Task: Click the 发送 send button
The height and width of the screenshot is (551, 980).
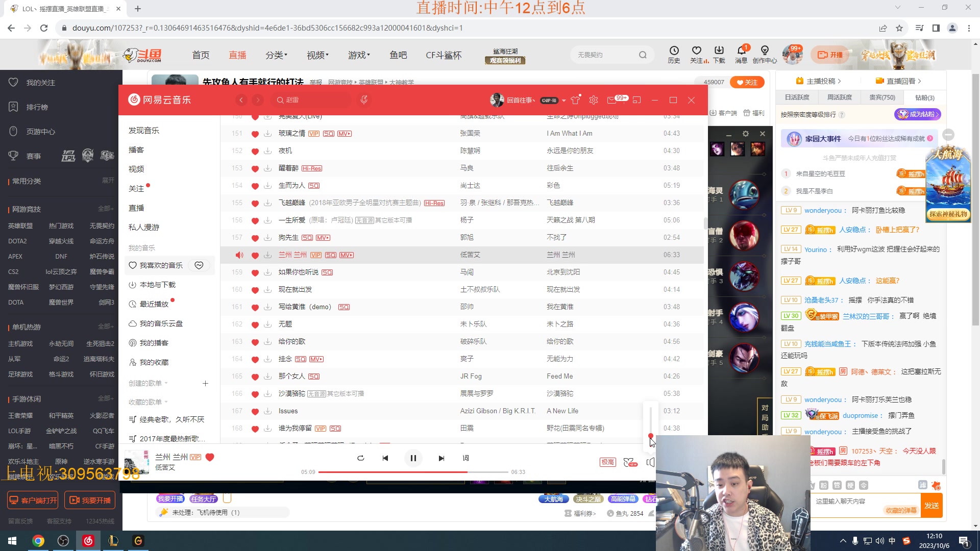Action: coord(932,505)
